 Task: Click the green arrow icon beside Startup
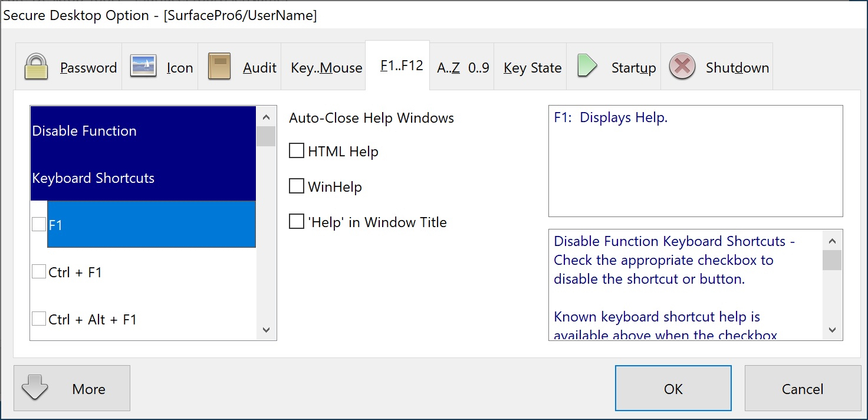(587, 66)
